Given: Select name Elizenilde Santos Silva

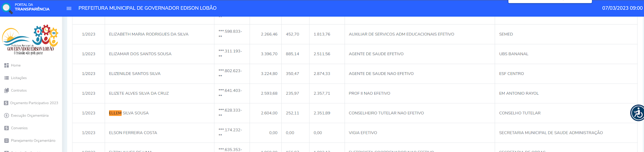Looking at the screenshot, I should coord(135,74).
